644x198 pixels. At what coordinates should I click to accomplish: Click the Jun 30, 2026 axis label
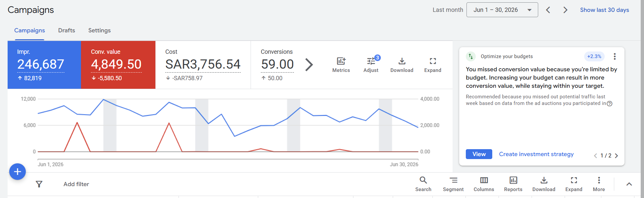click(404, 164)
